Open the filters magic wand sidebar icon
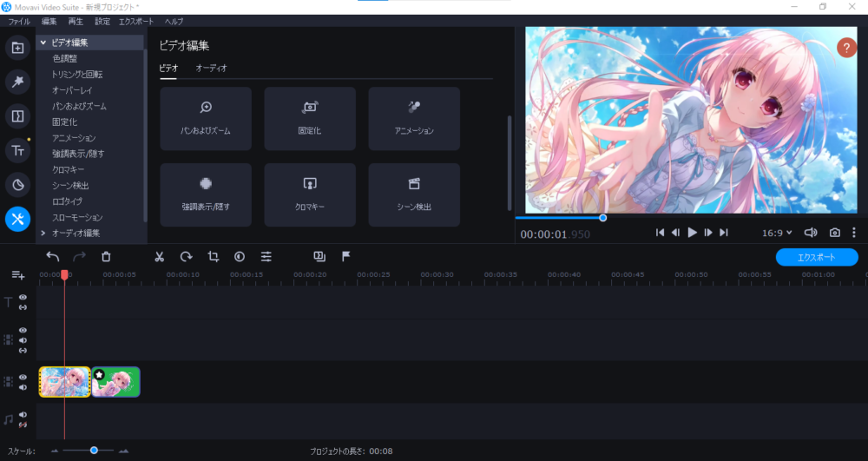 [x=17, y=82]
